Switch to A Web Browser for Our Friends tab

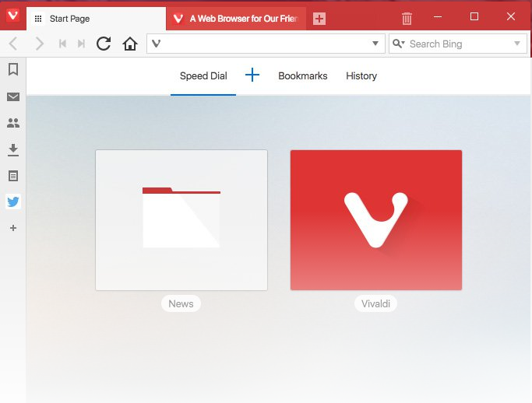tap(236, 19)
